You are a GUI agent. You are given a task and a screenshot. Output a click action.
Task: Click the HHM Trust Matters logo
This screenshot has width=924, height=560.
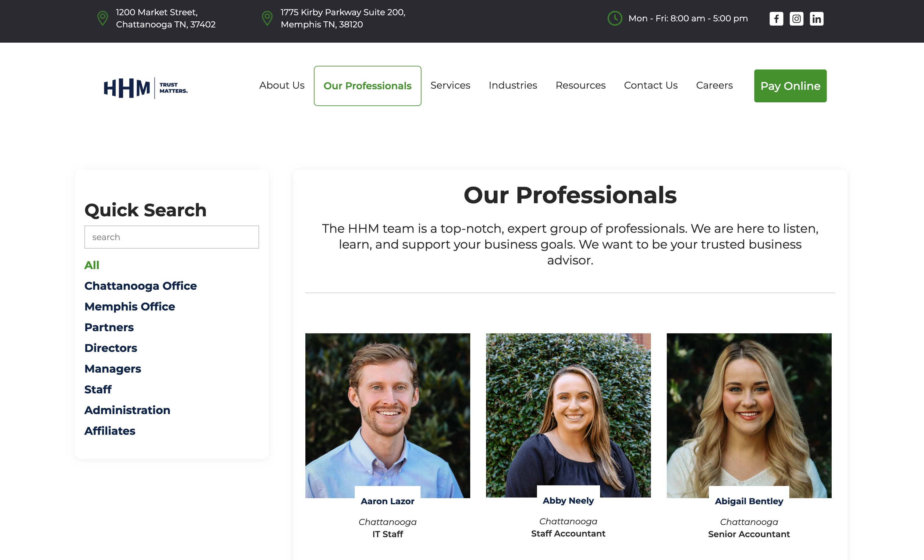pyautogui.click(x=145, y=88)
